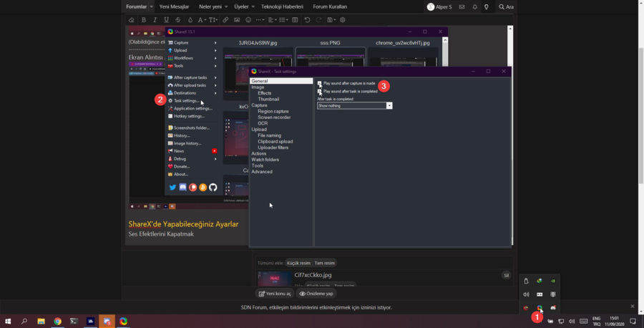Image resolution: width=644 pixels, height=328 pixels.
Task: Toggle underline formatting in the editor
Action: pyautogui.click(x=166, y=20)
